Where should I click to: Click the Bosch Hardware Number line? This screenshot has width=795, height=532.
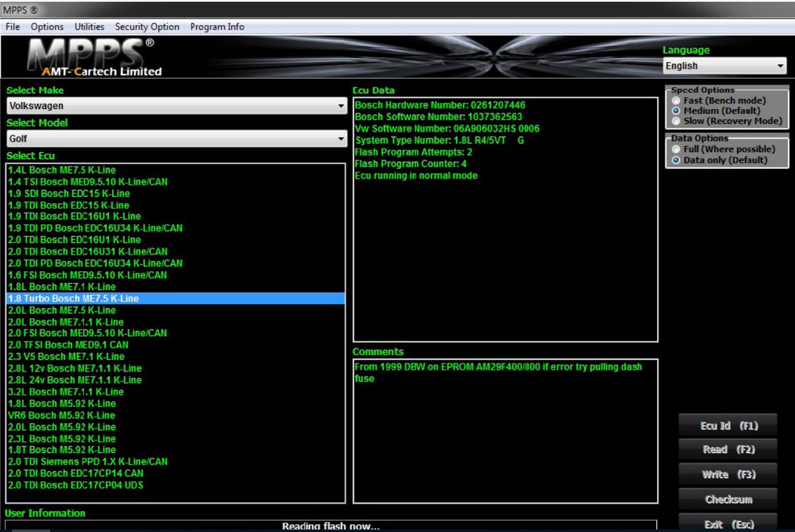[440, 105]
